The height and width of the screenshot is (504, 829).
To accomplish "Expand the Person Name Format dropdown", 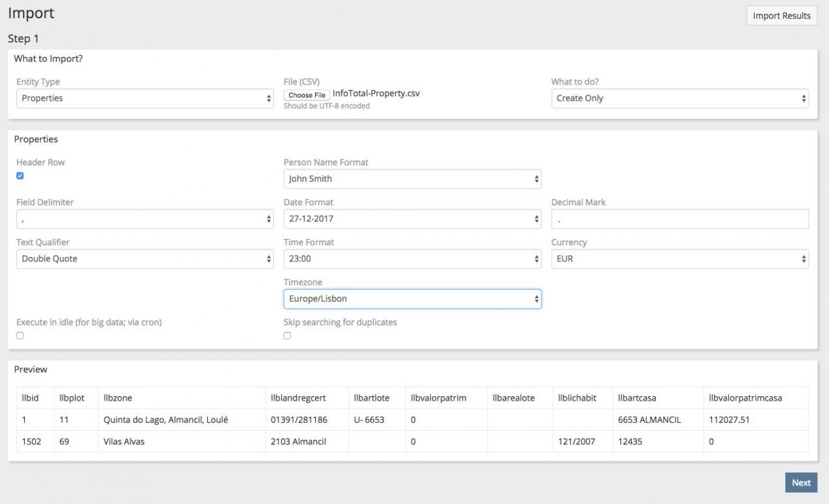I will (x=412, y=178).
